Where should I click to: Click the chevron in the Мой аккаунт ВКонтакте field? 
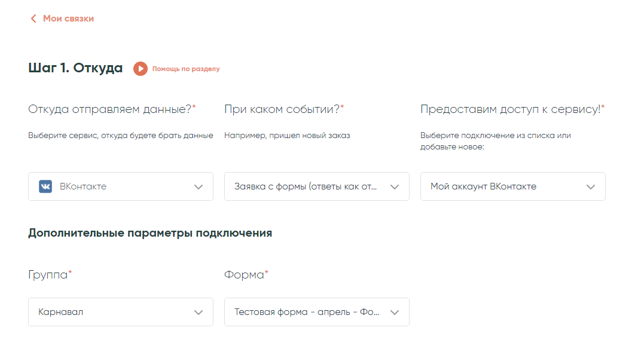591,186
